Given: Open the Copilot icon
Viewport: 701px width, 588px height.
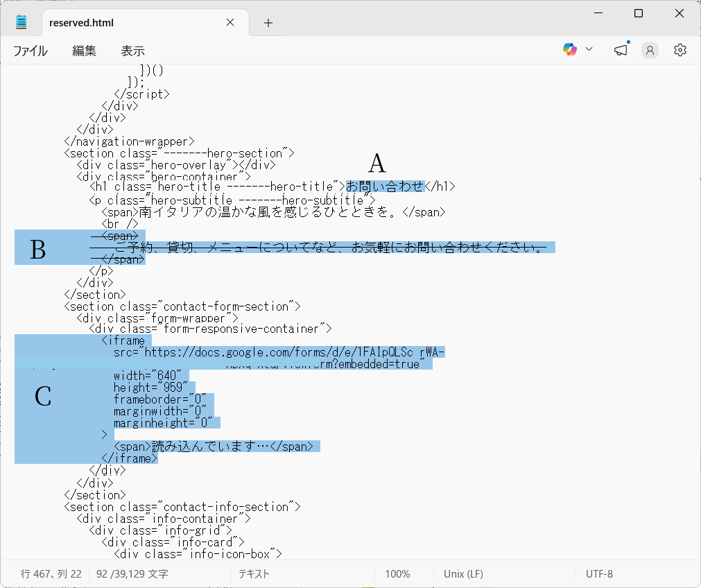Looking at the screenshot, I should click(x=570, y=49).
